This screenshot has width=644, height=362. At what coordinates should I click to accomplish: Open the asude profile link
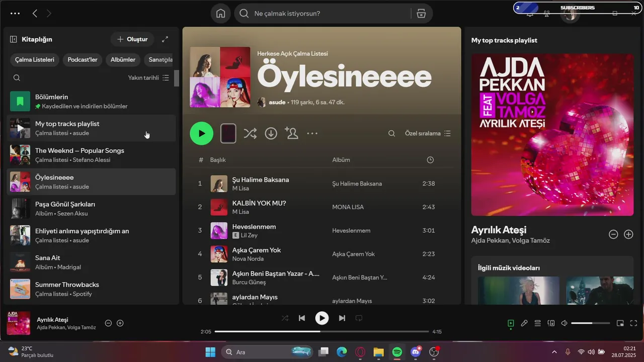click(x=277, y=102)
